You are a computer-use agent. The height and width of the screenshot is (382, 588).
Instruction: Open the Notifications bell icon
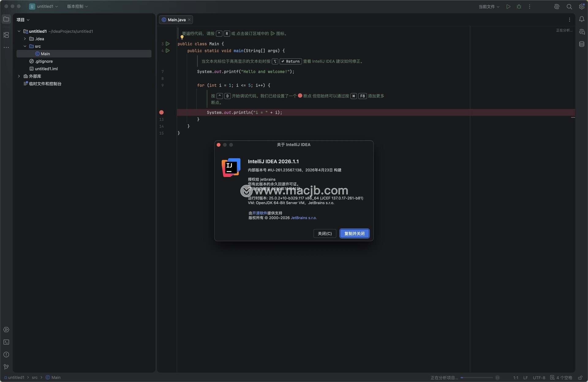(x=582, y=19)
